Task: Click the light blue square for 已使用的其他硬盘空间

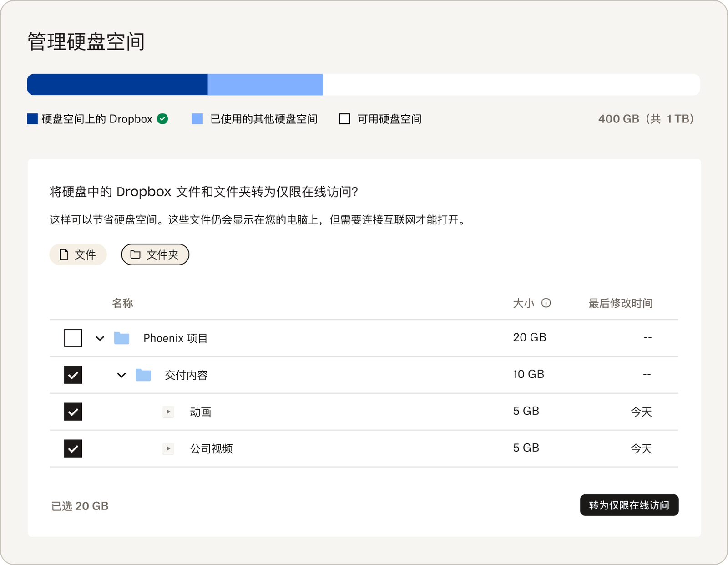Action: (x=197, y=118)
